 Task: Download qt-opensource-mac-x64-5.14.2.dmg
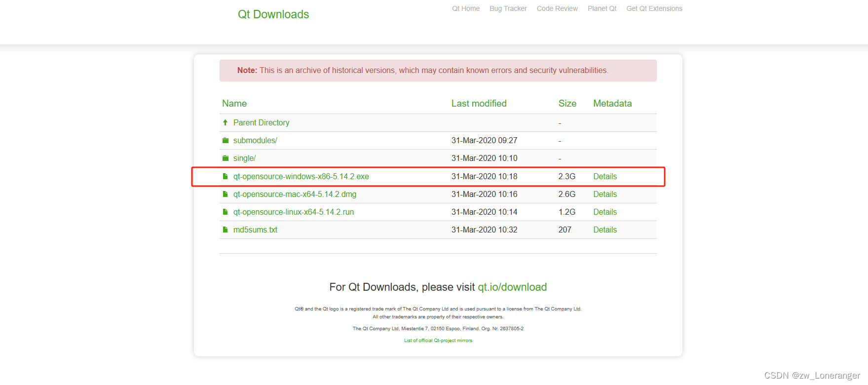295,194
